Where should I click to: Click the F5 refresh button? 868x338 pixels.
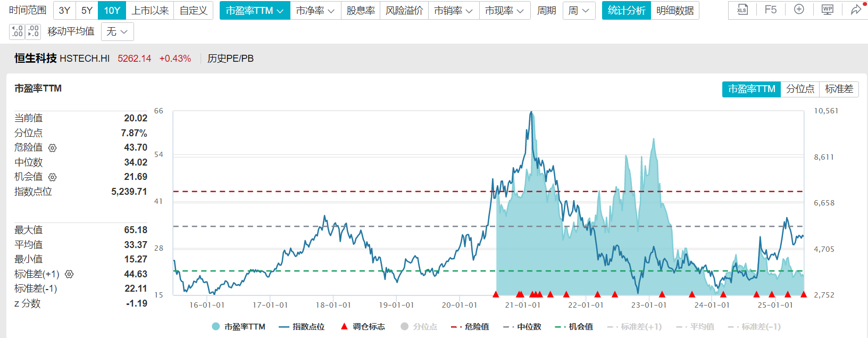(770, 10)
